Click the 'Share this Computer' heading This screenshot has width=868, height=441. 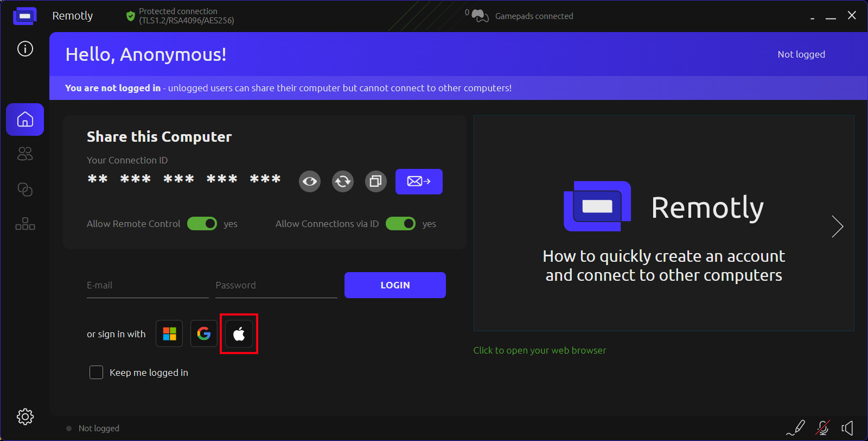pyautogui.click(x=159, y=137)
